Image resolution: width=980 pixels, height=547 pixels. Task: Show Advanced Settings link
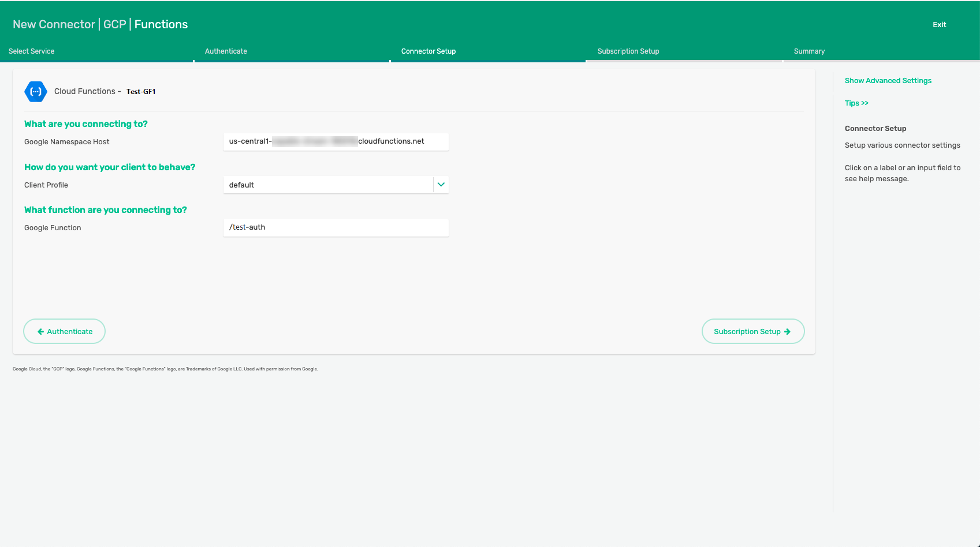tap(888, 81)
